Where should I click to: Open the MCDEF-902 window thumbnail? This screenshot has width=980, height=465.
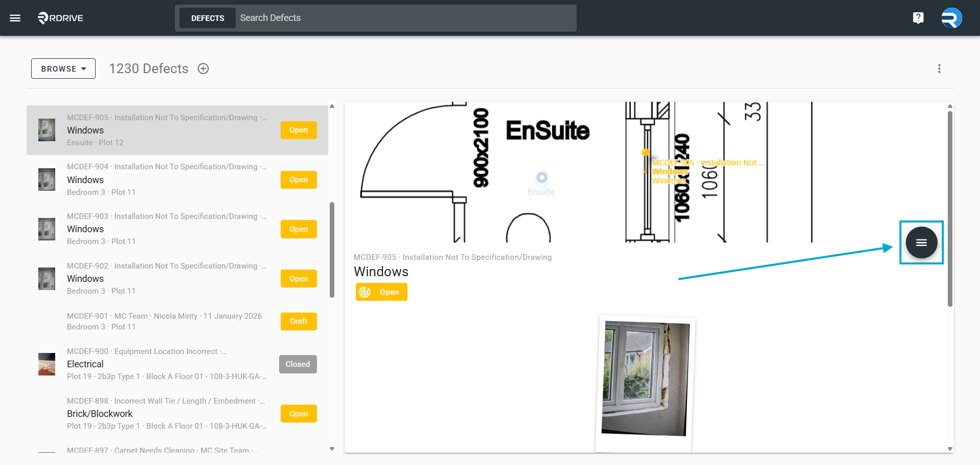point(47,279)
